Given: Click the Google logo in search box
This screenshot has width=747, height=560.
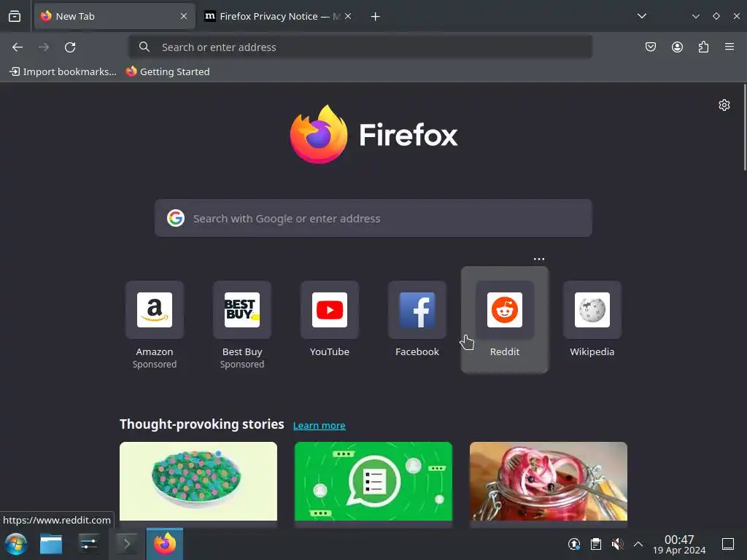Looking at the screenshot, I should click(176, 218).
